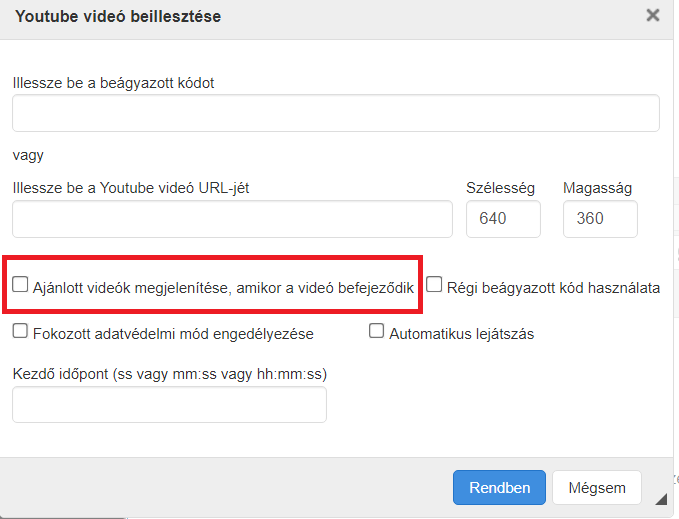
Task: Click the 'Illessze be a beágyazott kódot' label
Action: pos(114,83)
